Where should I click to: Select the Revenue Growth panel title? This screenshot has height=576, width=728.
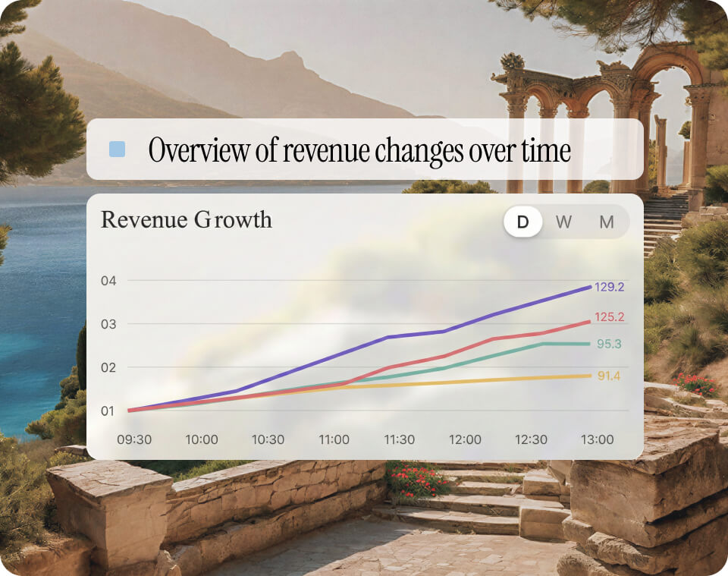pyautogui.click(x=187, y=220)
